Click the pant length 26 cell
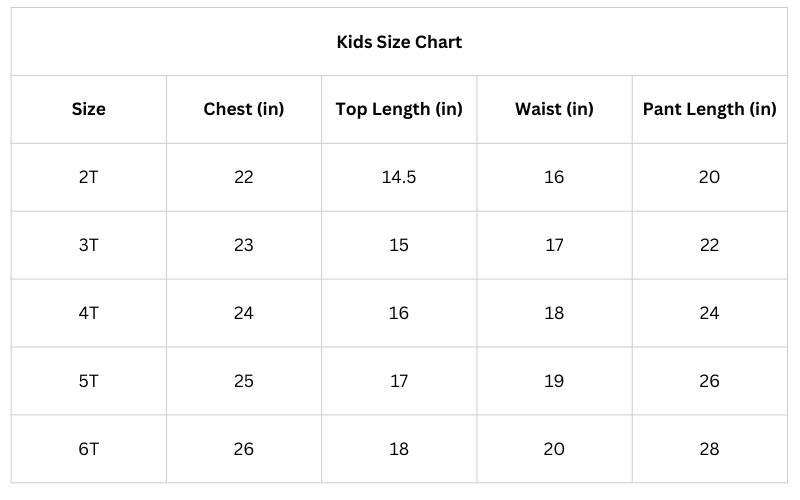 tap(709, 381)
